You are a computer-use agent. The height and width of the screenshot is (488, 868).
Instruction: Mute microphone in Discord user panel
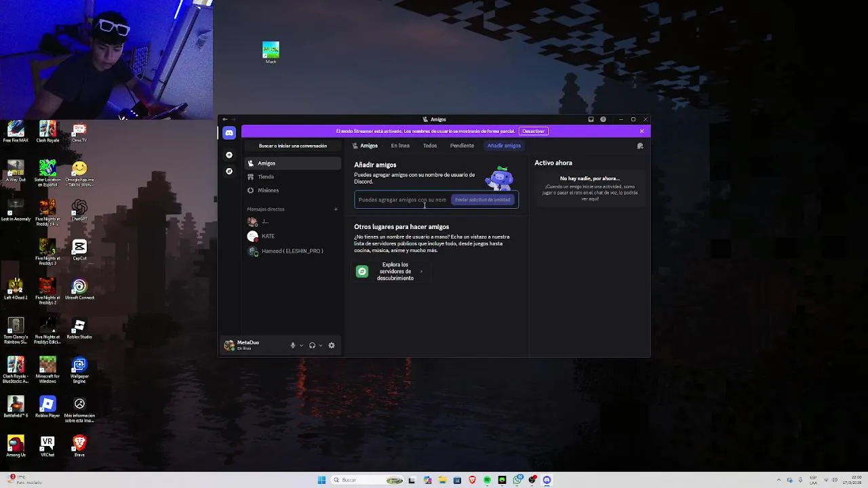tap(293, 345)
